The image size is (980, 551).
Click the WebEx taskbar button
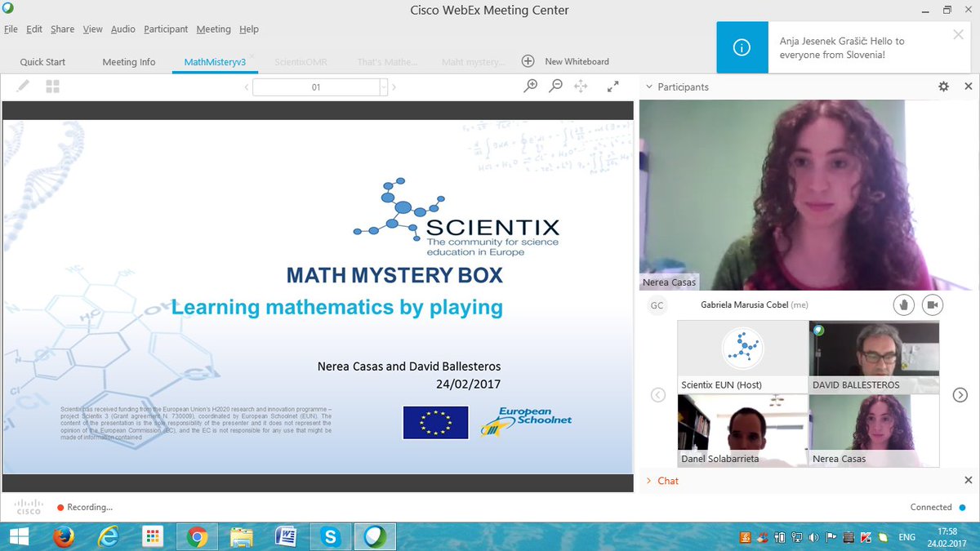[375, 536]
